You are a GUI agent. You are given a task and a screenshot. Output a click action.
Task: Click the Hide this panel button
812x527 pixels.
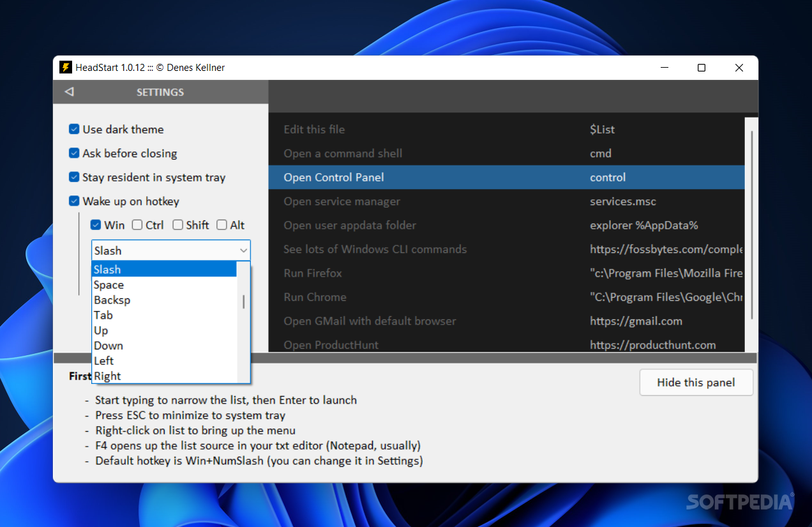[696, 383]
